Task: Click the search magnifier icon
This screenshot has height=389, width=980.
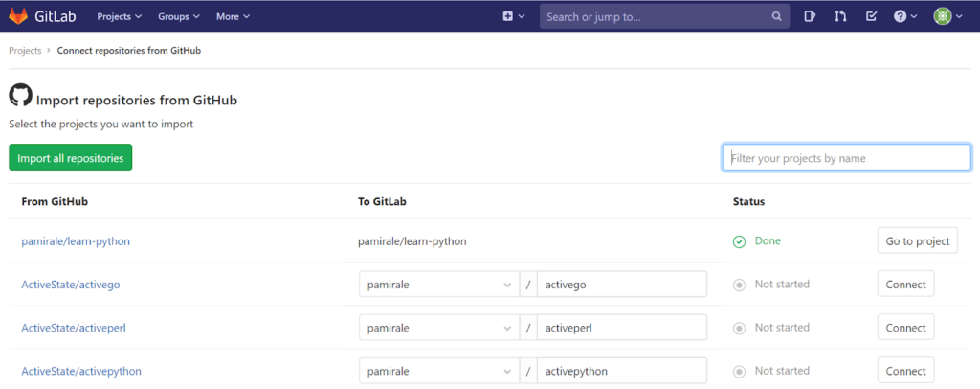Action: [776, 17]
